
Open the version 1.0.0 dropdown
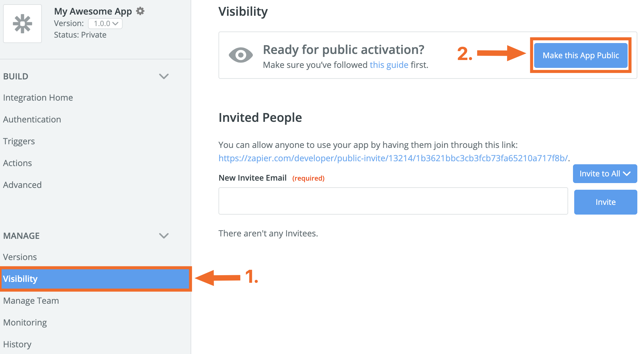(105, 24)
